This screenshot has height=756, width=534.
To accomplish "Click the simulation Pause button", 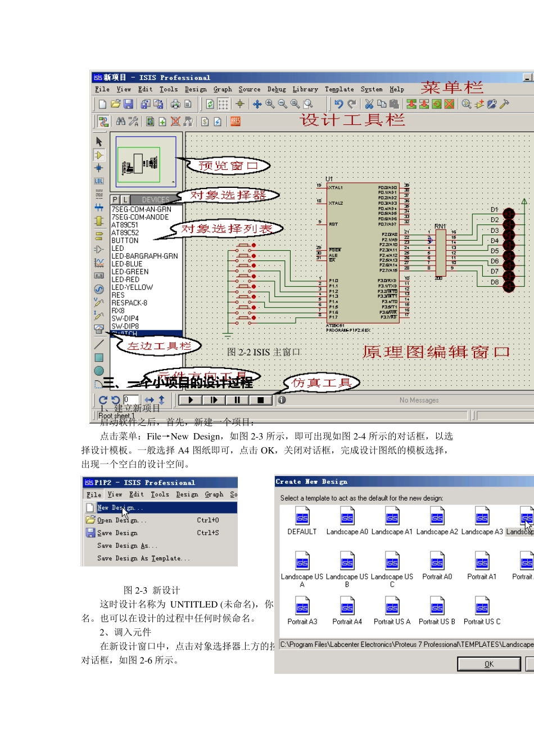I will click(x=237, y=400).
